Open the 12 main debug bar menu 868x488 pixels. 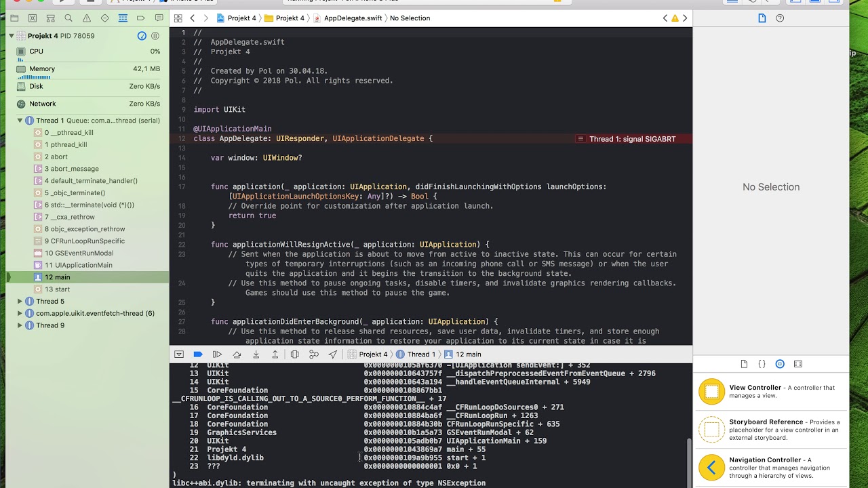tap(463, 354)
